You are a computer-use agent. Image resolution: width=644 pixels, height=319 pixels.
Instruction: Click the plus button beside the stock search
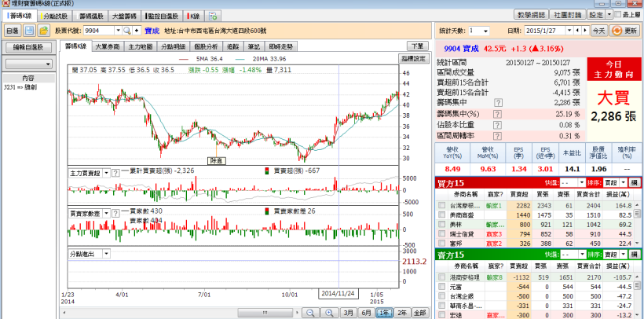pos(137,31)
